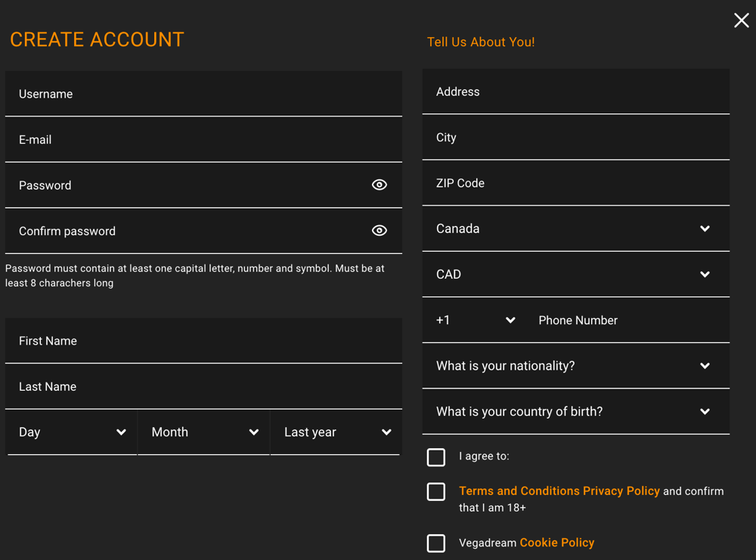Open the Terms and Conditions Privacy Policy link
This screenshot has width=756, height=560.
pyautogui.click(x=559, y=490)
